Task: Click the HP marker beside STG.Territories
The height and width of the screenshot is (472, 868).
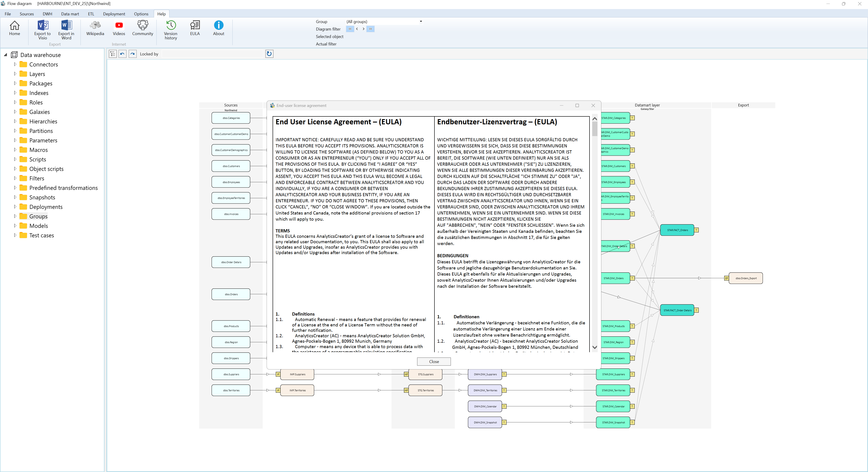Action: [406, 390]
